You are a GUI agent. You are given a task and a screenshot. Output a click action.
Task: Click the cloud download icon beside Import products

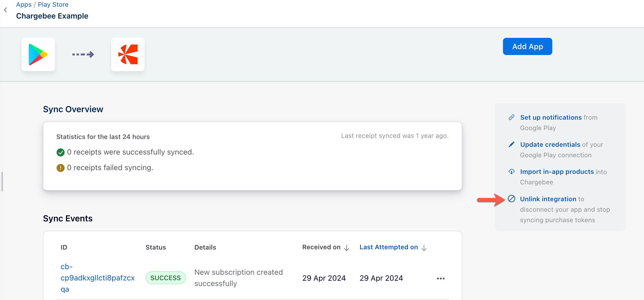pos(512,171)
